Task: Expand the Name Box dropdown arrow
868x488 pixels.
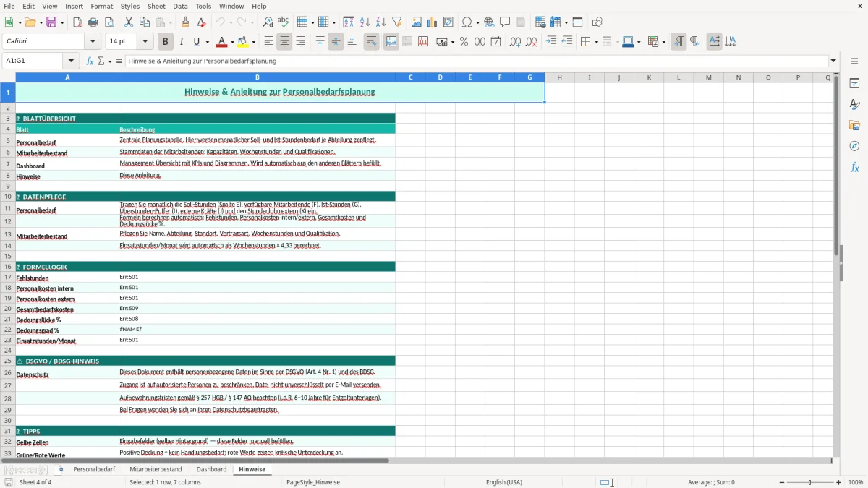Action: pyautogui.click(x=71, y=61)
